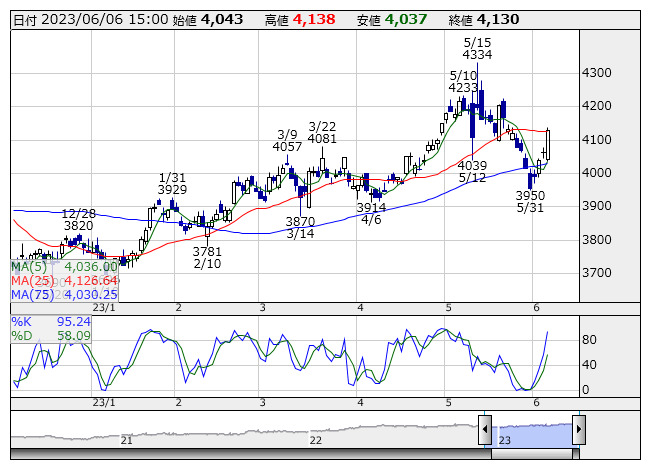Viewport: 653px width, 470px height.
Task: Select the MA(25) legend label
Action: click(x=31, y=281)
